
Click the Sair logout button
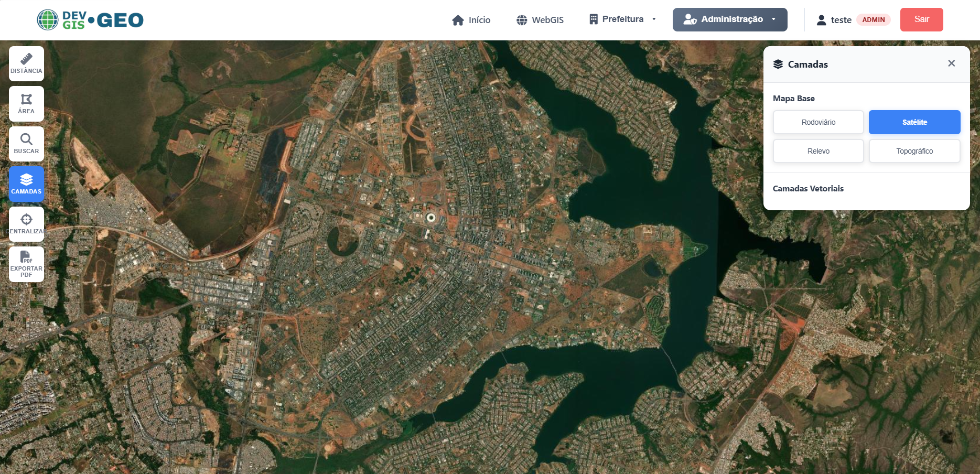tap(921, 19)
